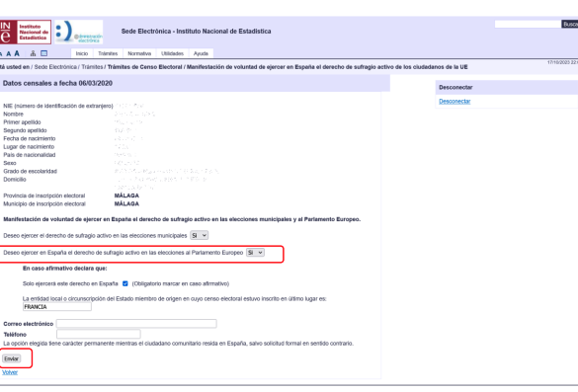578x392 pixels.
Task: Click the Desconectar panel heading
Action: pyautogui.click(x=455, y=87)
